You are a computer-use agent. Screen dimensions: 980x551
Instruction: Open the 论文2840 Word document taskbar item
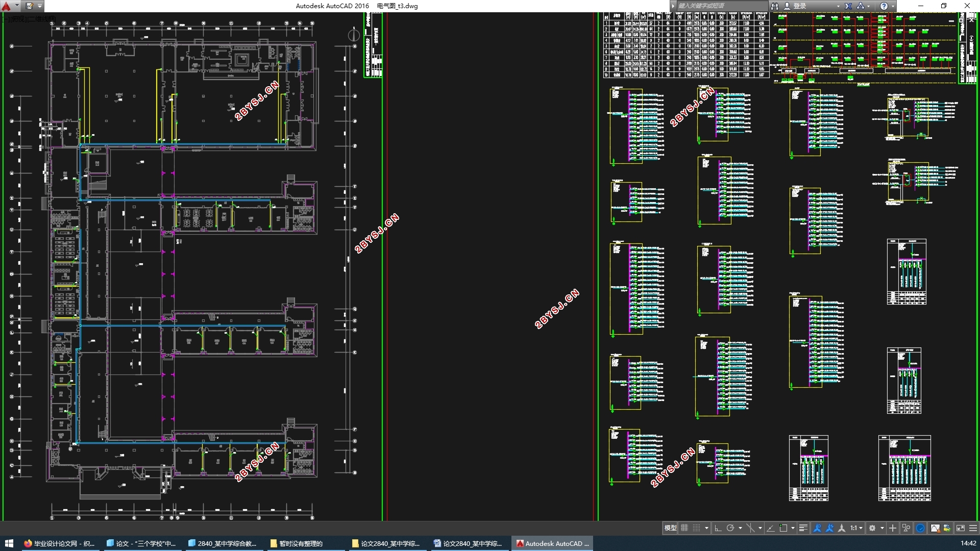click(x=469, y=543)
